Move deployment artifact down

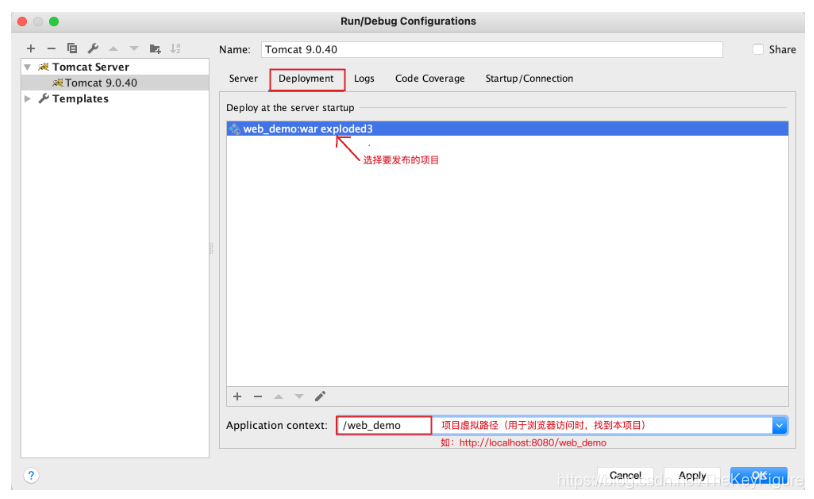pyautogui.click(x=299, y=396)
